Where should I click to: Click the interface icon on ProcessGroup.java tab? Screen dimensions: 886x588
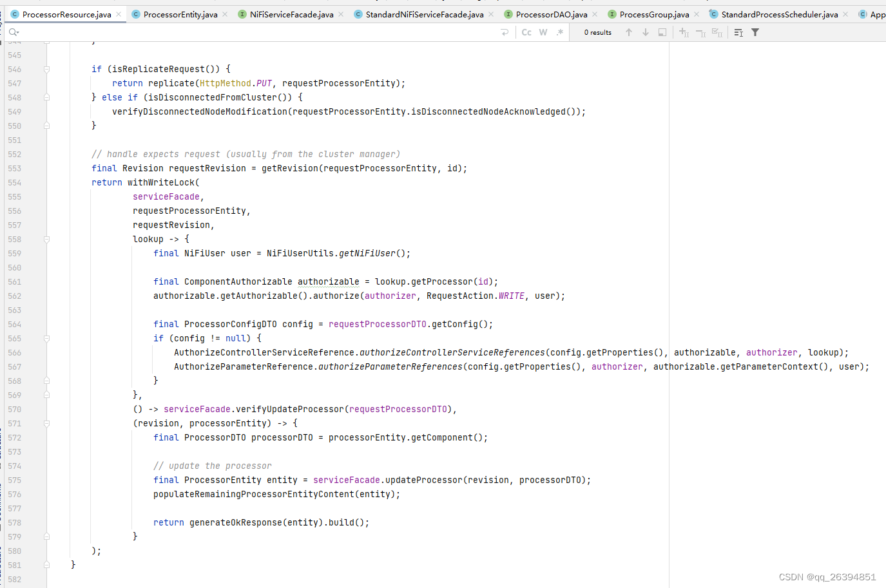612,14
